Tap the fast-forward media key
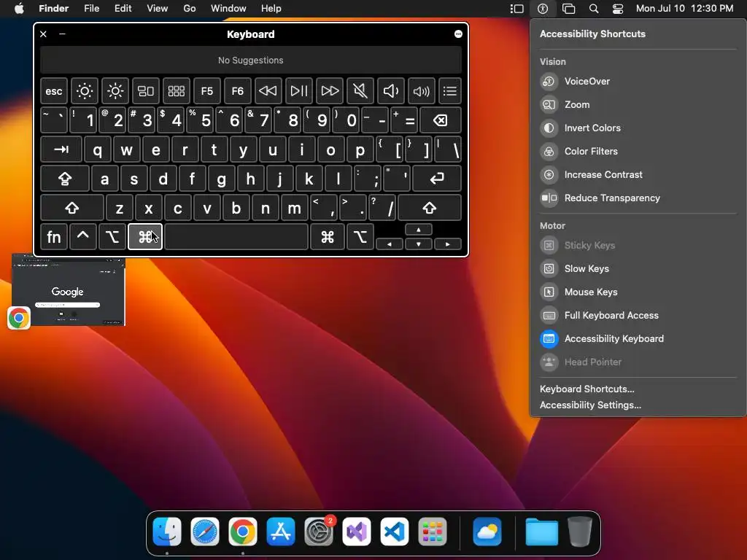Viewport: 747px width, 560px height. 330,90
